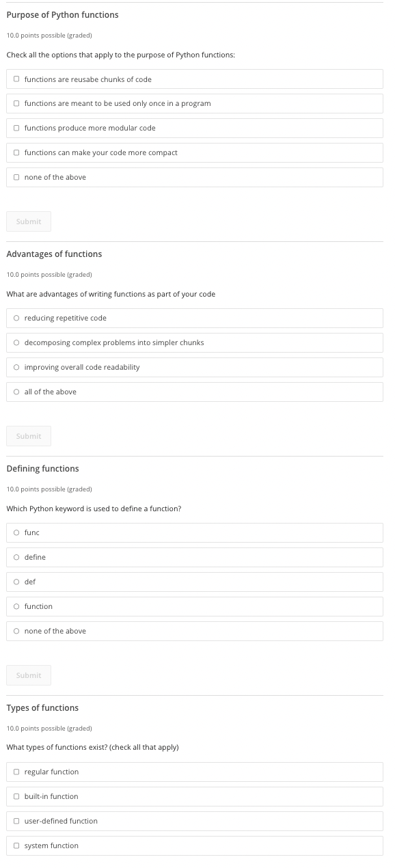Select "decomposing complex problems into simpler chunks"

click(x=16, y=342)
